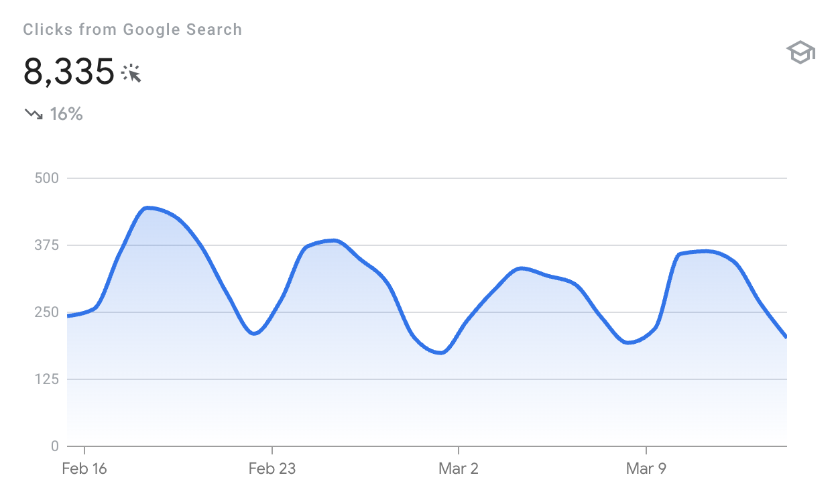The image size is (838, 504).
Task: Click the Mar 2 date label
Action: coord(459,468)
